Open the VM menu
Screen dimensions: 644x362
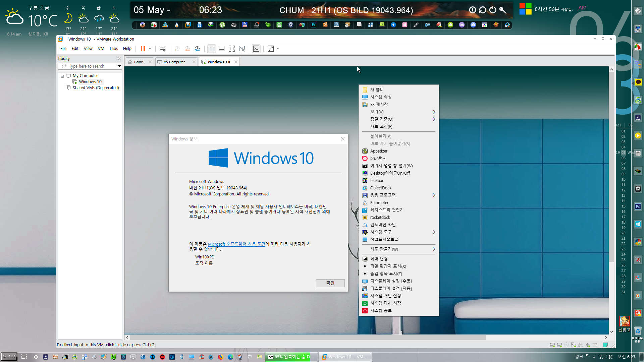[101, 48]
